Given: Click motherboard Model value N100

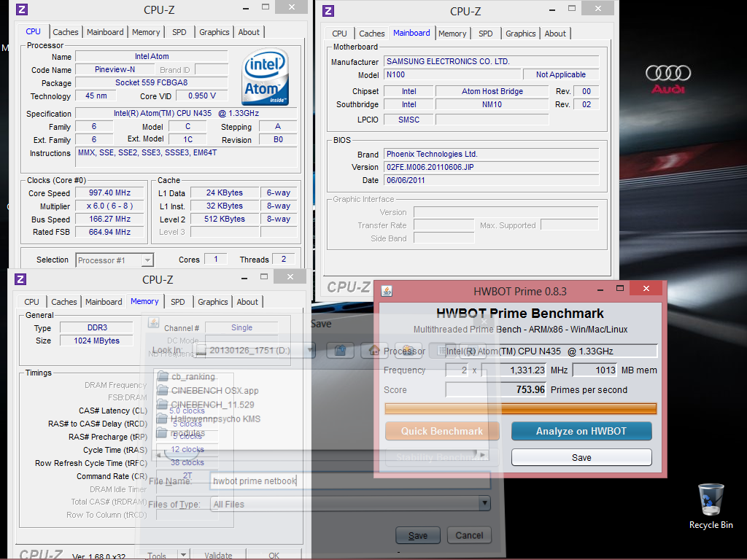Looking at the screenshot, I should (452, 75).
